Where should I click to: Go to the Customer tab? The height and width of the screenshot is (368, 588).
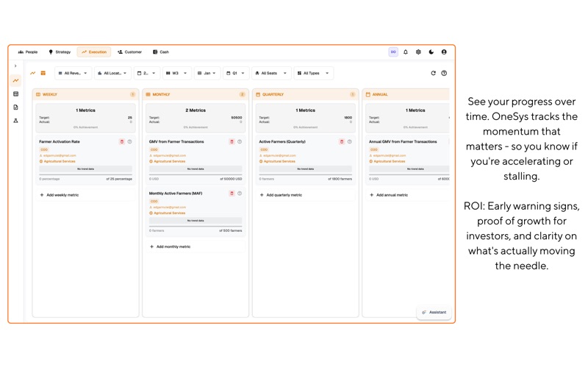(130, 52)
